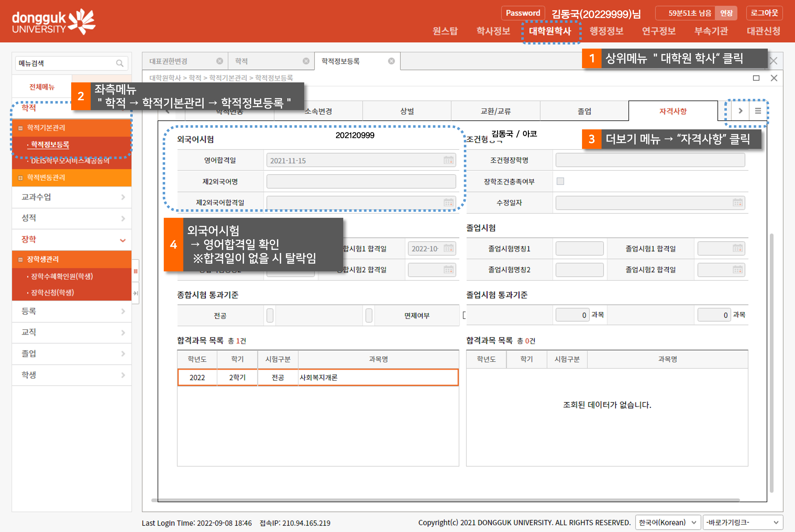Click the horizontal scrollbar at the bottom
Screen dimensions: 795x532
tap(445, 500)
